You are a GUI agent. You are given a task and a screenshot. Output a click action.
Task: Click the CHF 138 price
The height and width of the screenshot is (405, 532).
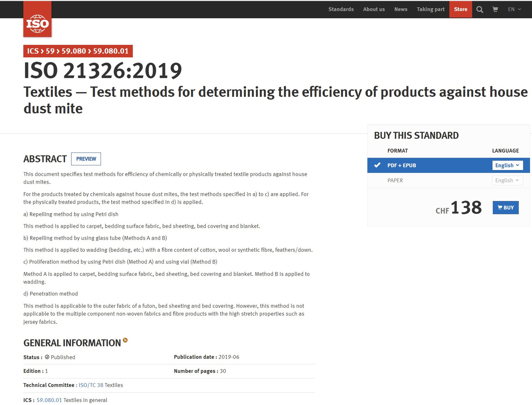click(459, 208)
